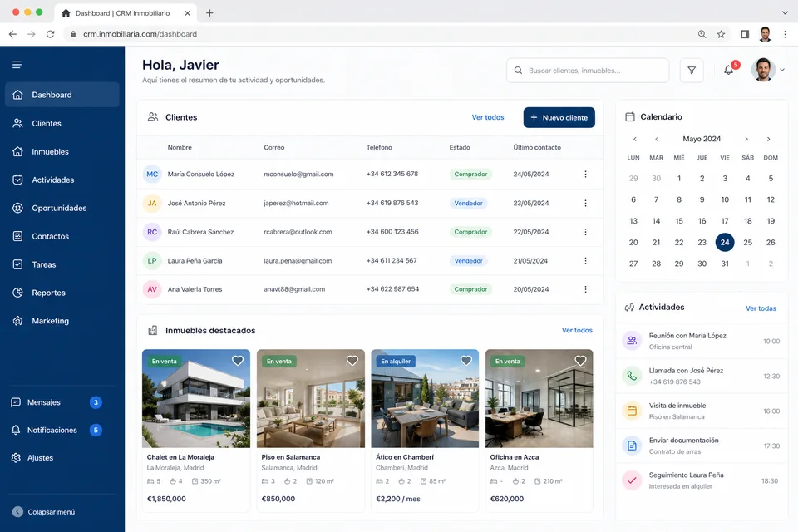Viewport: 798px width, 532px height.
Task: Click the phone icon for Llamada con José Pérez
Action: [632, 376]
